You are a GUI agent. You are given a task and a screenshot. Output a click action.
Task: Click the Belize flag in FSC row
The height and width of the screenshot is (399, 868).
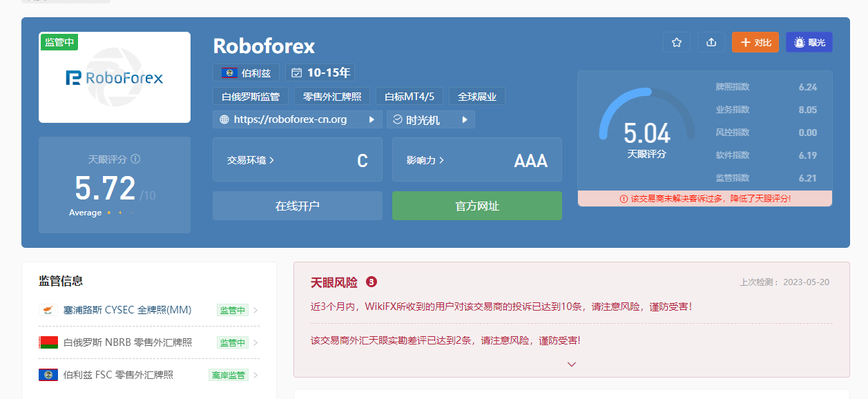point(48,375)
